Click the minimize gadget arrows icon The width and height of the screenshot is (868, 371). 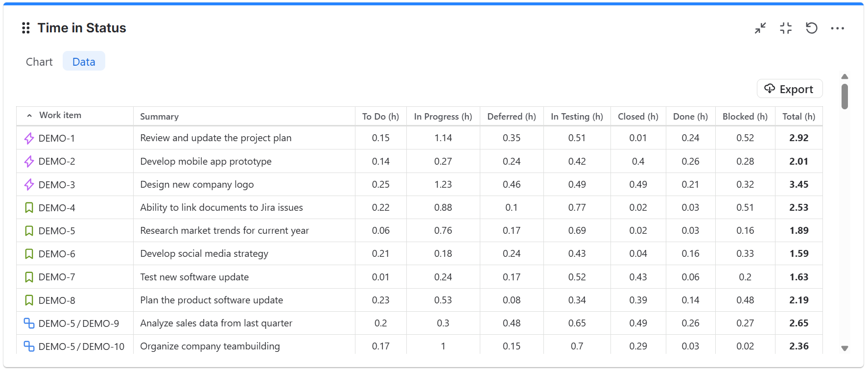pyautogui.click(x=760, y=28)
